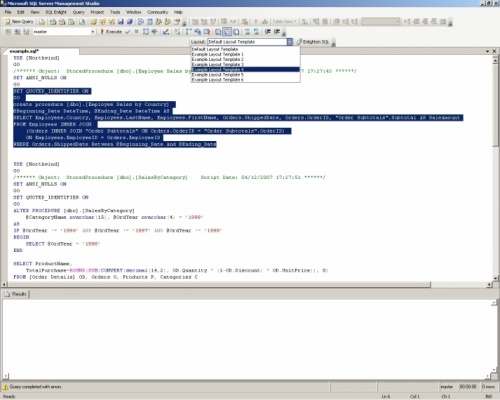The height and width of the screenshot is (400, 500).
Task: Click the Properties Window toolbar icon
Action: [x=177, y=22]
